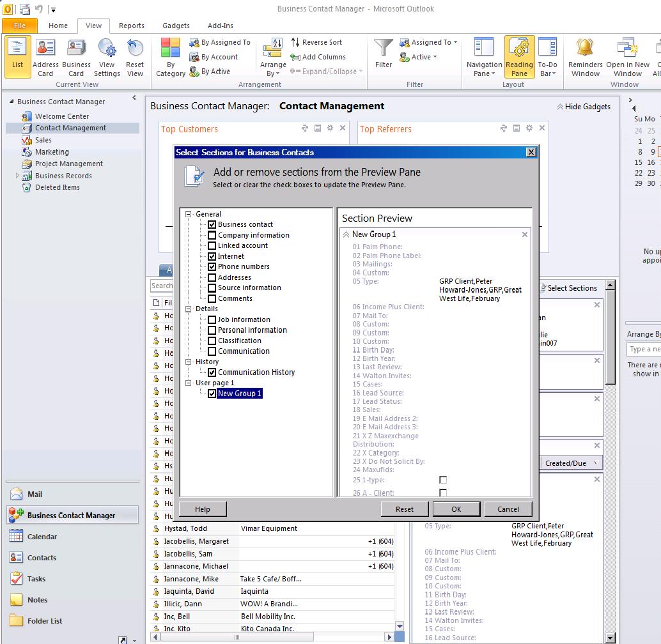
Task: Collapse the General tree section
Action: 189,214
